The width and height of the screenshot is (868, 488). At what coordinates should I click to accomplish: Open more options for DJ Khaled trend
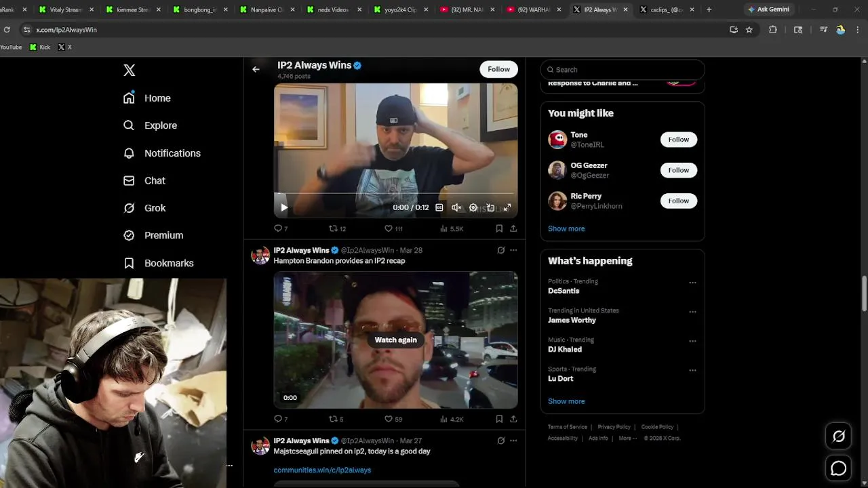(x=692, y=341)
